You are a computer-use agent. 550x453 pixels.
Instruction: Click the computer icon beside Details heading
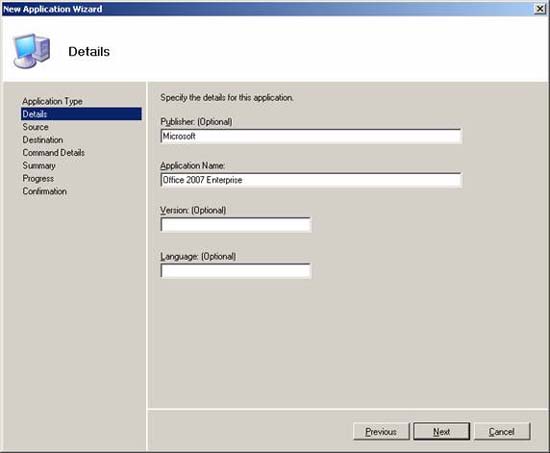[x=32, y=51]
